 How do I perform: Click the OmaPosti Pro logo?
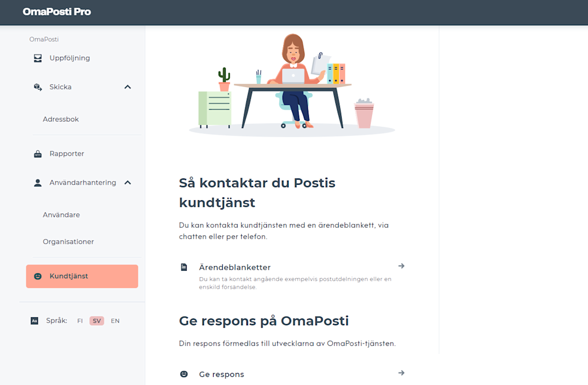click(x=57, y=12)
